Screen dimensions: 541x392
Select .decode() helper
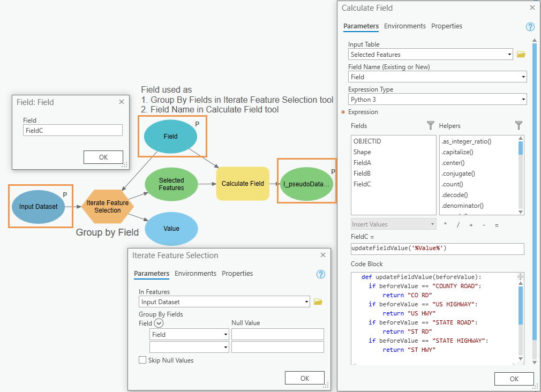(x=454, y=194)
